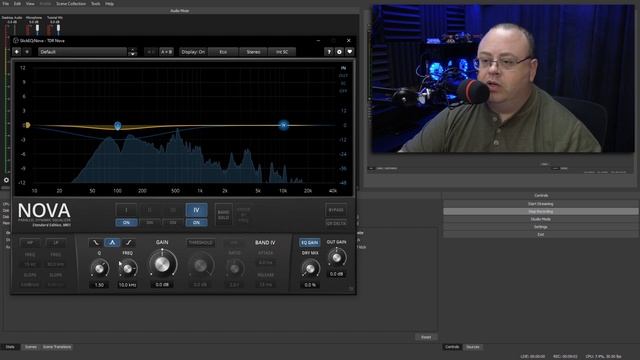Viewport: 640px width, 360px height.
Task: Click the Start Streaming button
Action: [x=541, y=204]
